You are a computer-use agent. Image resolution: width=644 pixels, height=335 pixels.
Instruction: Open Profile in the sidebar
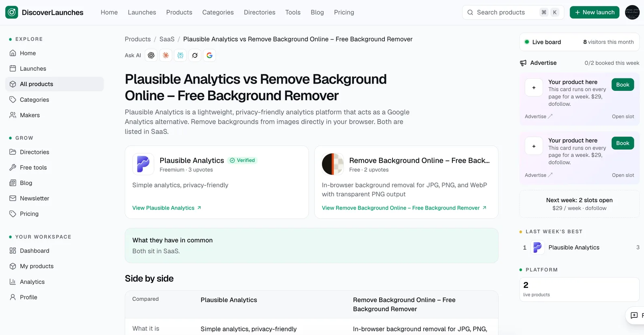tap(54, 297)
